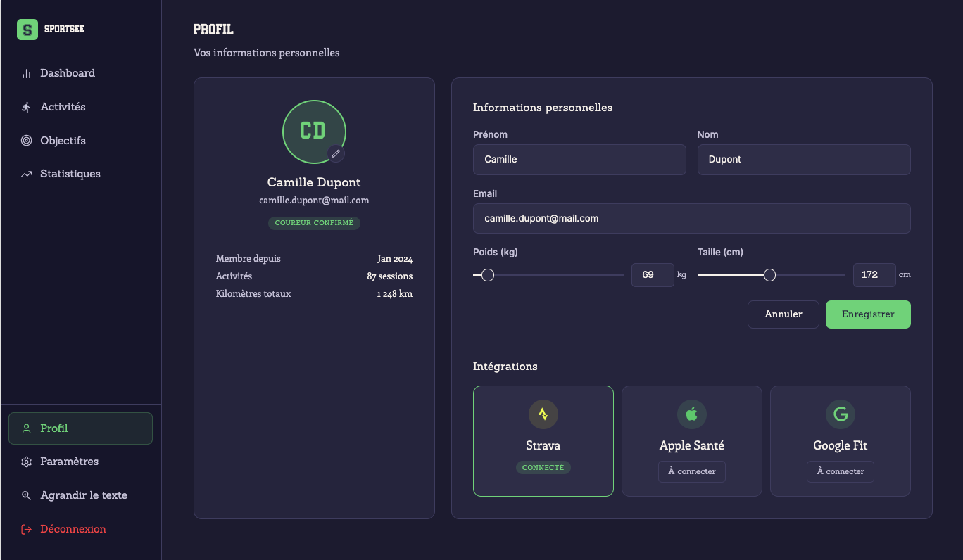Click the pencil edit icon on avatar
This screenshot has height=560, width=963.
pyautogui.click(x=336, y=153)
